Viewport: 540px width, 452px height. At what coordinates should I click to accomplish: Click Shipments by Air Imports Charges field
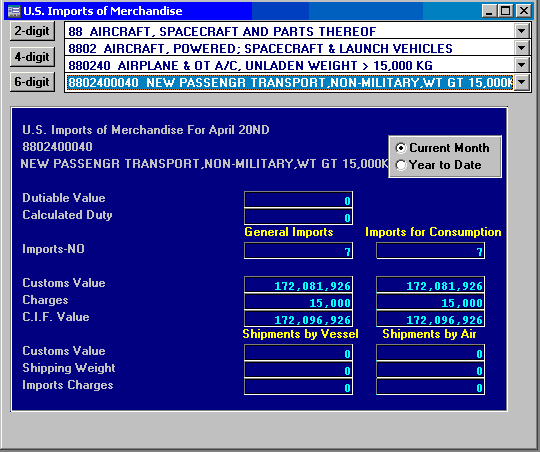pos(430,387)
